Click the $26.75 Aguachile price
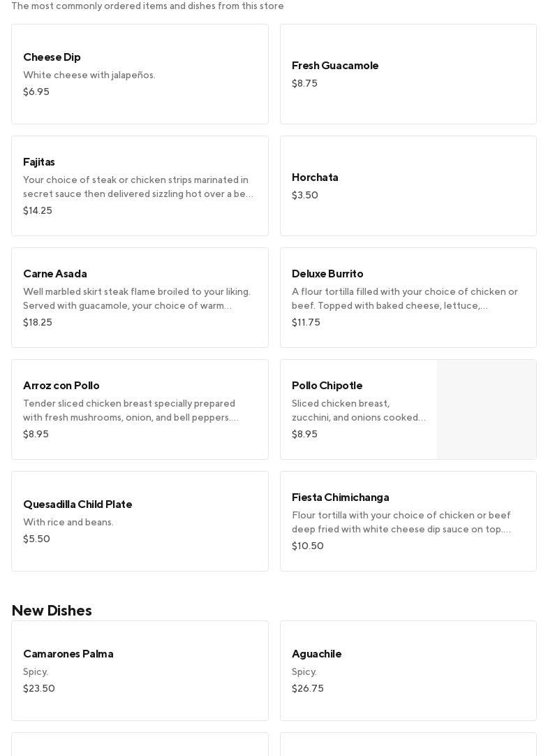The height and width of the screenshot is (756, 548). (x=308, y=688)
